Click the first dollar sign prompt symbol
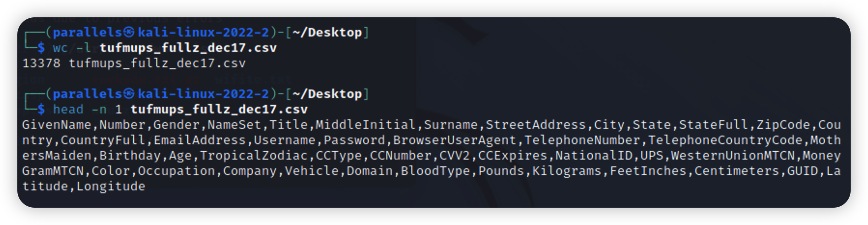This screenshot has height=225, width=868. click(x=41, y=48)
